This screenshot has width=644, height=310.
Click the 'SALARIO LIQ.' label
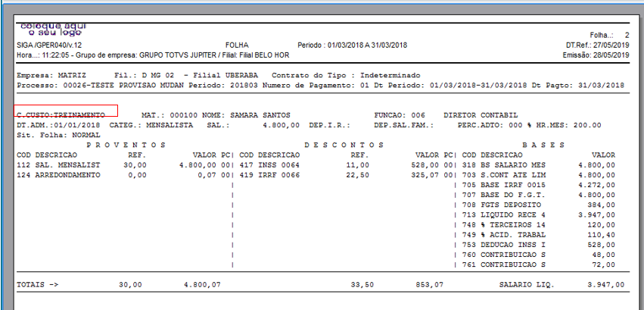coord(527,284)
